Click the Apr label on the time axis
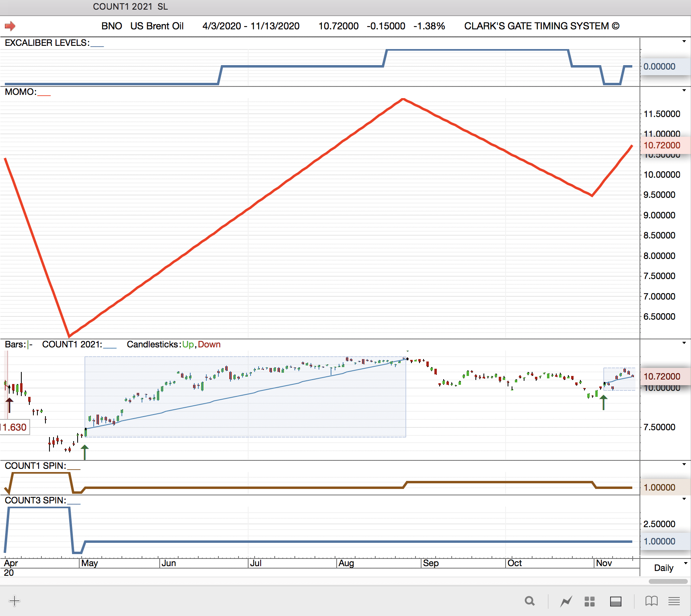This screenshot has width=691, height=616. [11, 563]
